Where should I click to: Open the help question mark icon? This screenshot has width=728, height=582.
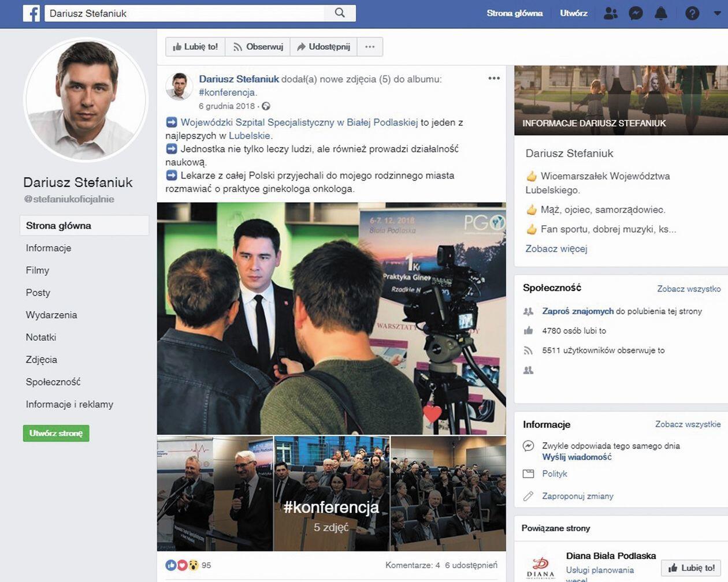(692, 13)
